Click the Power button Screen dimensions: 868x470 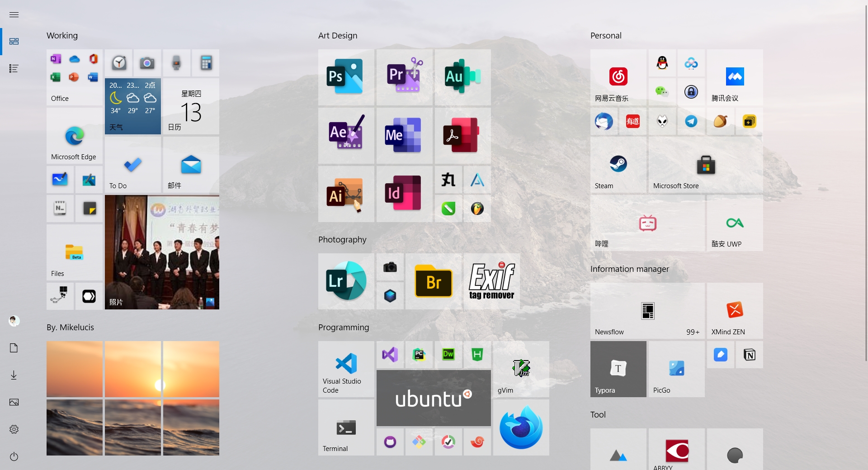click(14, 456)
